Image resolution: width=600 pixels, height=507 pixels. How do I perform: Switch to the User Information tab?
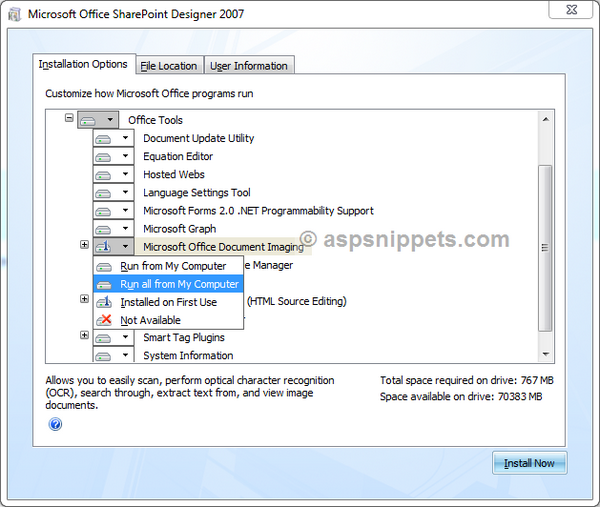tap(248, 66)
